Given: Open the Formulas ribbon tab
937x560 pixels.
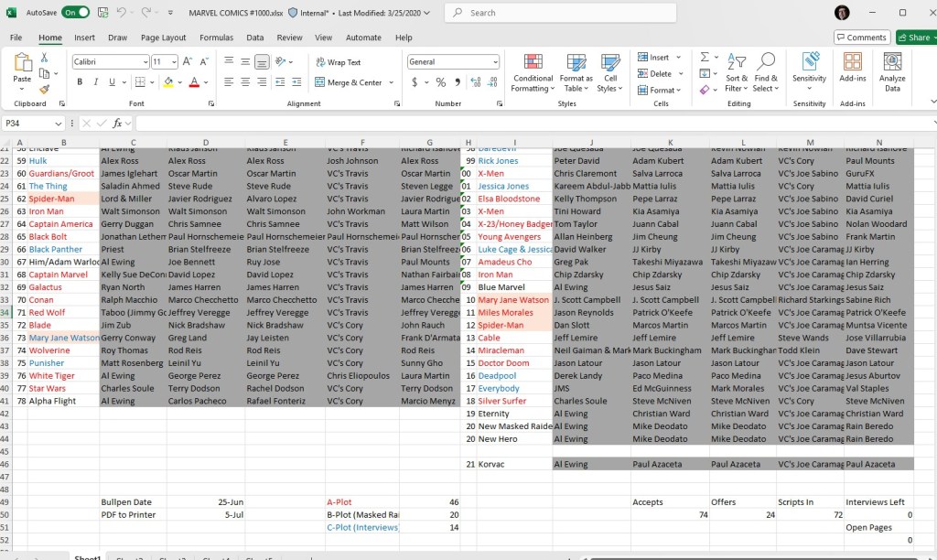Looking at the screenshot, I should click(x=216, y=38).
